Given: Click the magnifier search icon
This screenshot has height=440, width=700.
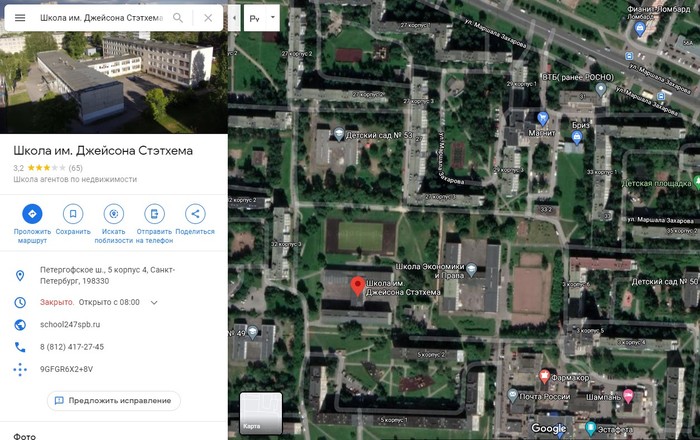Looking at the screenshot, I should coord(178,18).
